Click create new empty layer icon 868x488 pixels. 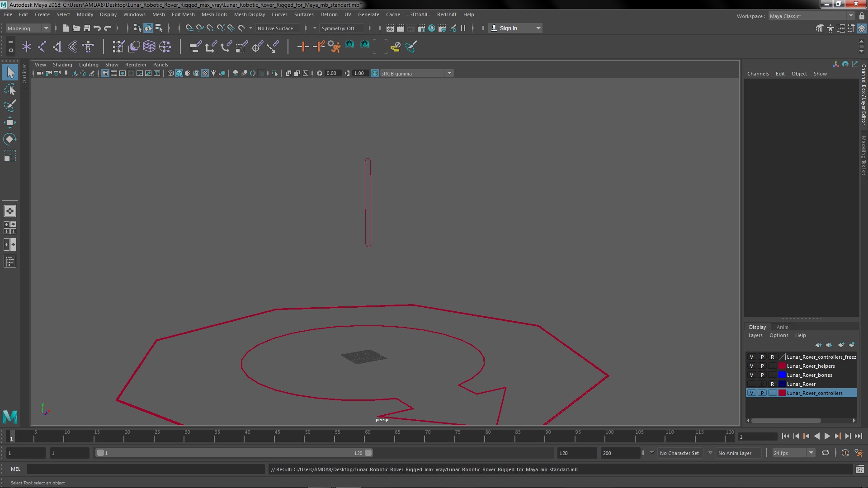tap(841, 345)
